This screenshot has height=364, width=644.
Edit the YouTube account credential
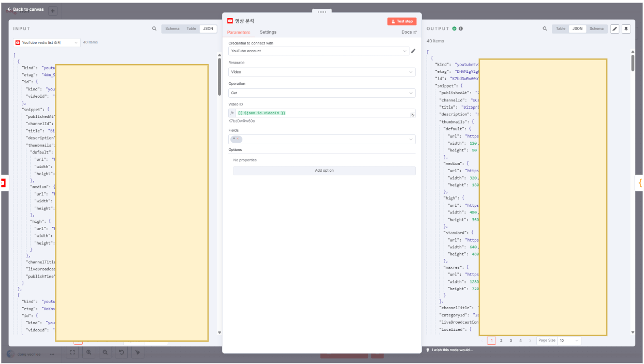pos(413,51)
